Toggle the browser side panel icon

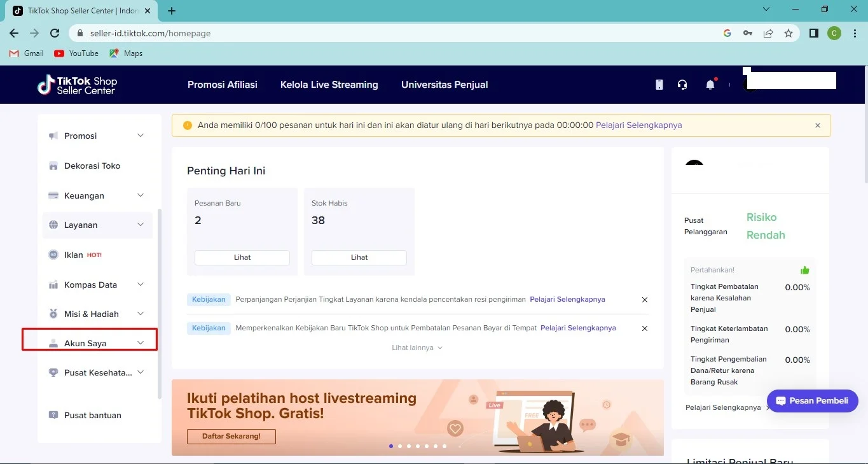click(813, 33)
